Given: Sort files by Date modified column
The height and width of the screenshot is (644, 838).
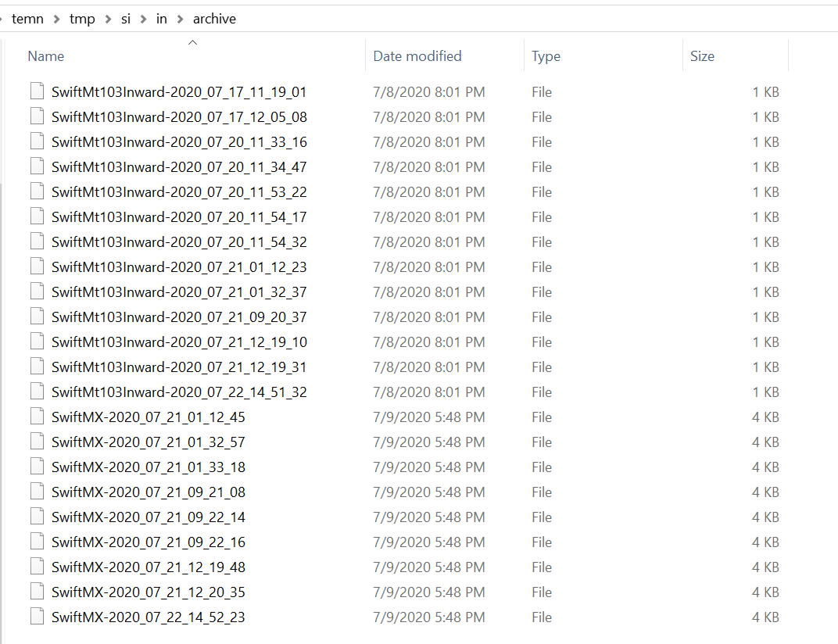Looking at the screenshot, I should pyautogui.click(x=417, y=56).
